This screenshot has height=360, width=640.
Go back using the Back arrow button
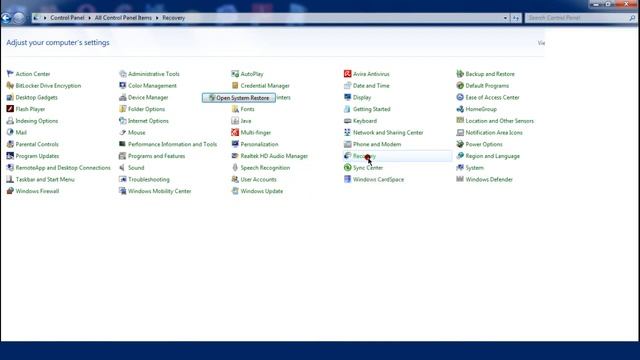pyautogui.click(x=6, y=18)
